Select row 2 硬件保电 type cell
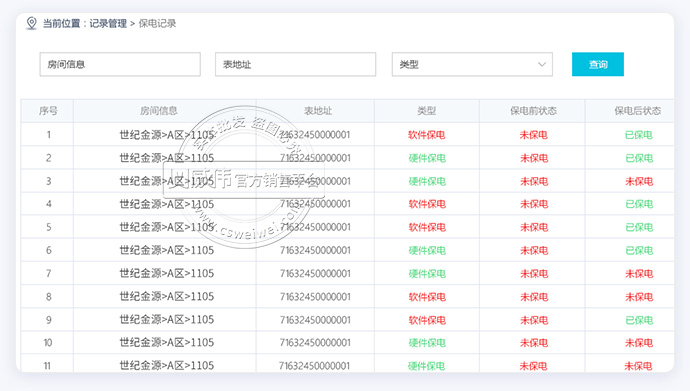Image resolution: width=690 pixels, height=391 pixels. point(427,158)
